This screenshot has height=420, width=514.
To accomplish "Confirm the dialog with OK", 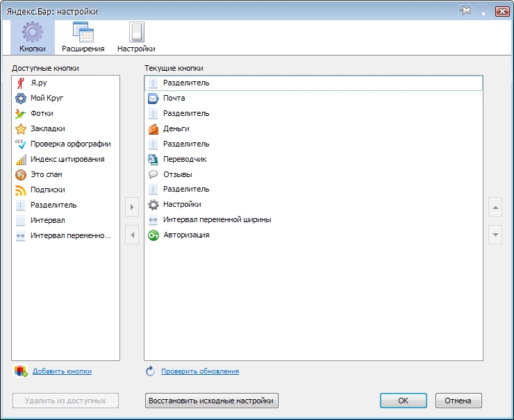I will click(x=403, y=401).
